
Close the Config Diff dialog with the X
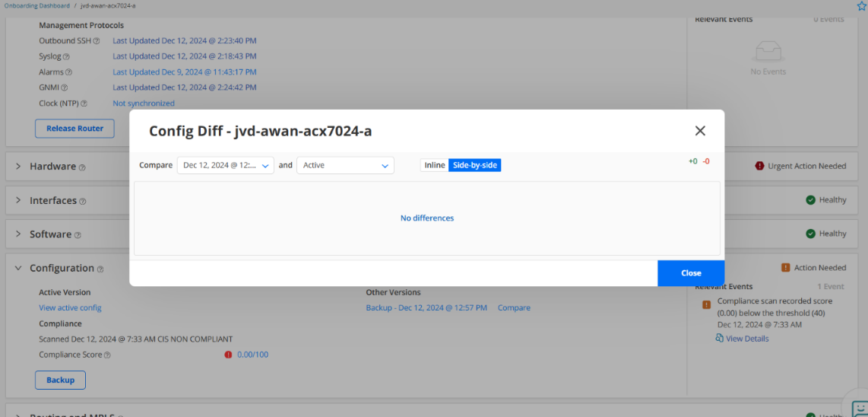(700, 131)
